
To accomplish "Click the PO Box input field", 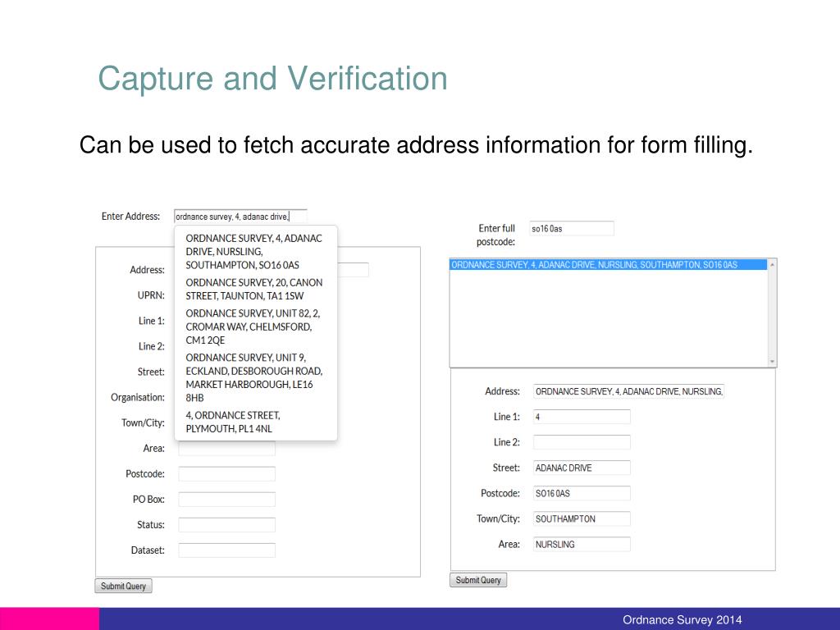I will pos(226,500).
